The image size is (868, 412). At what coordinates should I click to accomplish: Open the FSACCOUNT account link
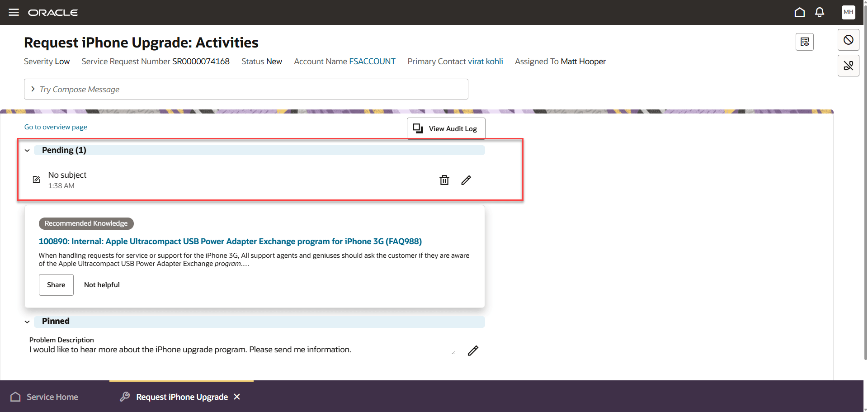click(x=372, y=62)
